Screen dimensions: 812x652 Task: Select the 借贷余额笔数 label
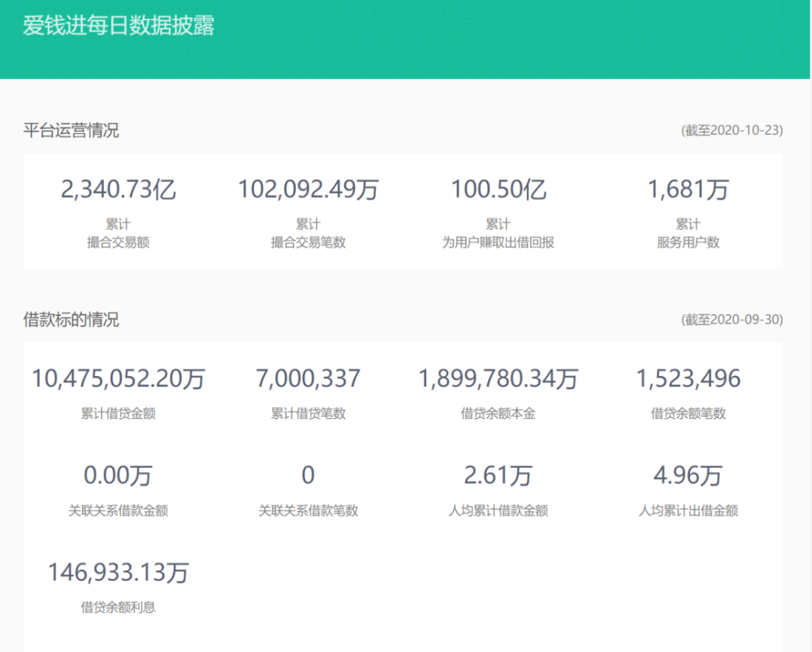[x=689, y=413]
